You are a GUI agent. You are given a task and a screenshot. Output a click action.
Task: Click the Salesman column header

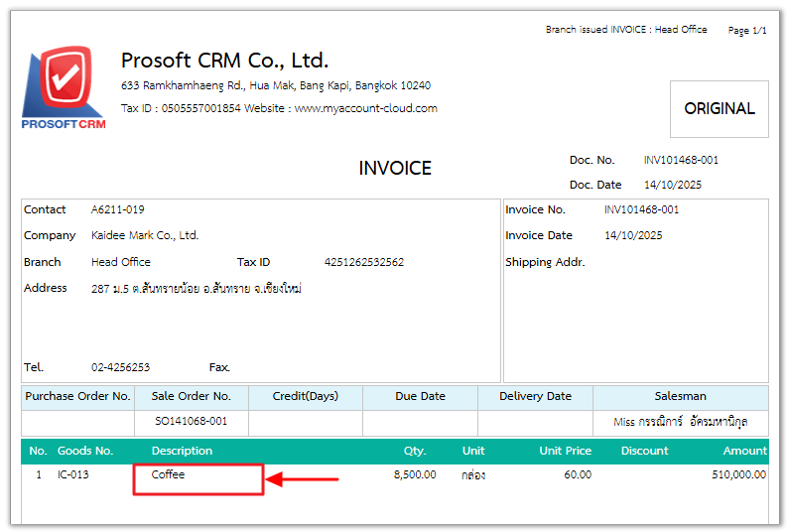680,396
